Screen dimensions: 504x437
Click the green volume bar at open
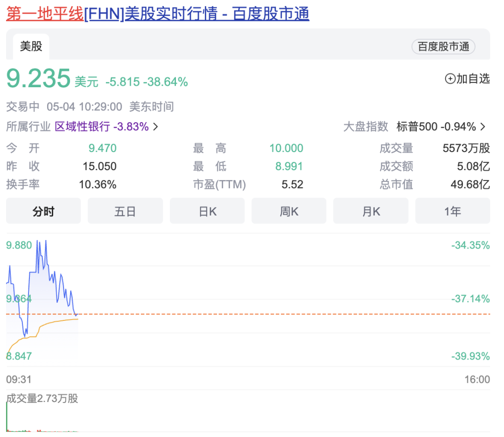click(x=7, y=415)
